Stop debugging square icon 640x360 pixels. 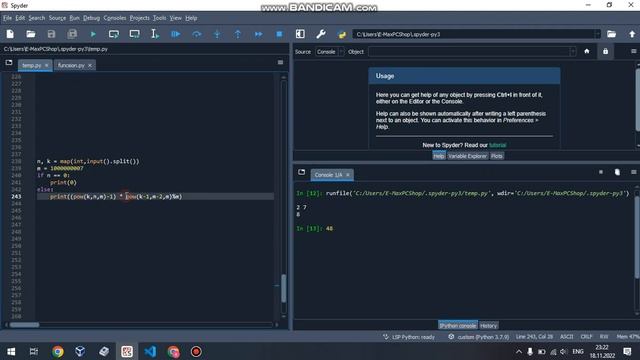coord(279,34)
